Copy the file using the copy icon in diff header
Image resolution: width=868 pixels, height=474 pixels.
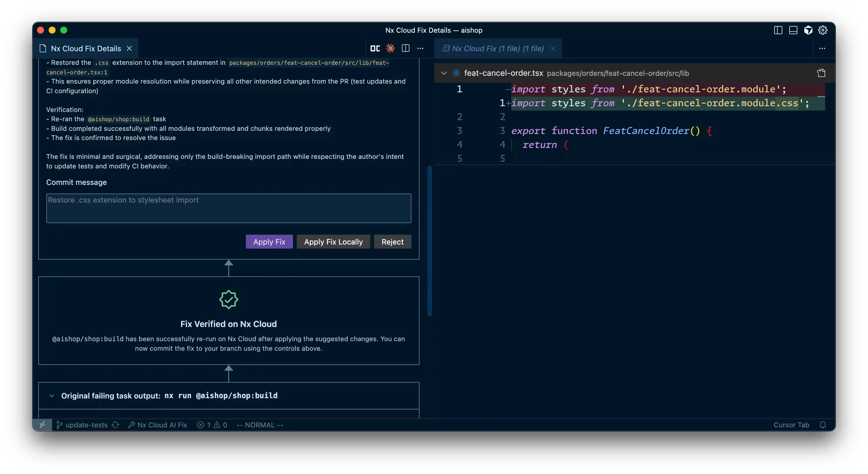click(821, 73)
